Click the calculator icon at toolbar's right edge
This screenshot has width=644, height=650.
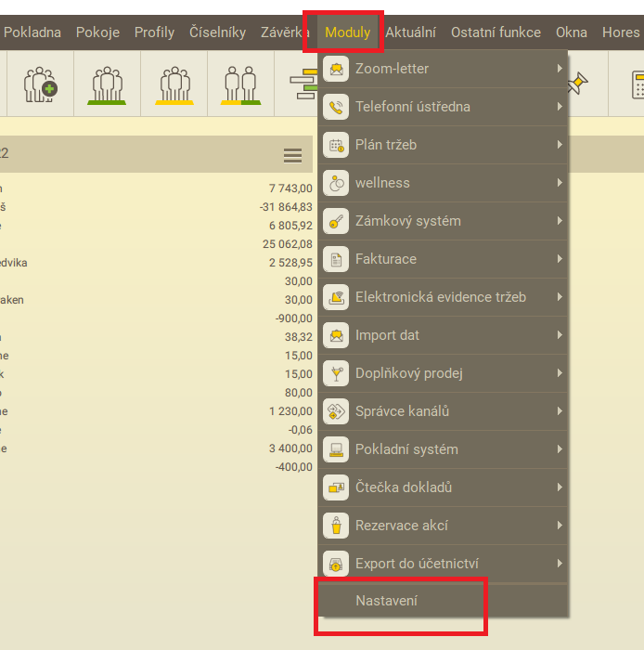637,84
